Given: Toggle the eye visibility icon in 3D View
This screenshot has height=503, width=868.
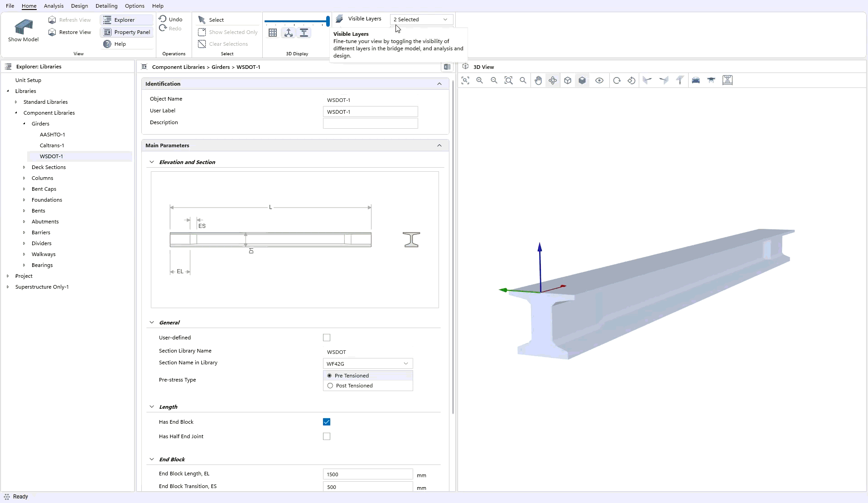Looking at the screenshot, I should [599, 81].
